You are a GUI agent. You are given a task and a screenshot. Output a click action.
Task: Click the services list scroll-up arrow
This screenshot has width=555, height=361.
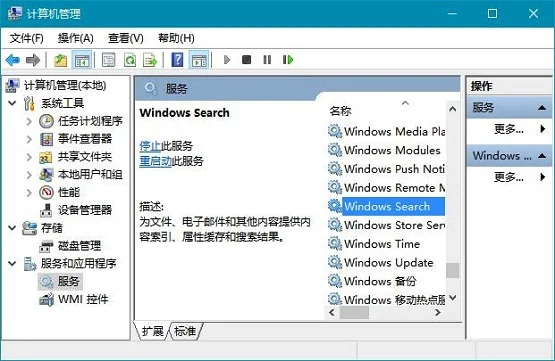pos(452,109)
